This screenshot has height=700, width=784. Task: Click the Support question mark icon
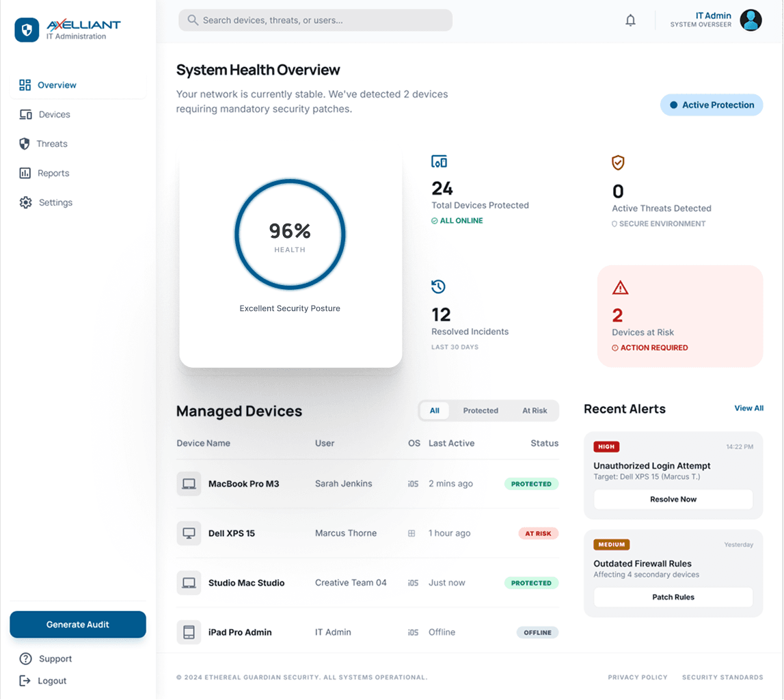tap(25, 659)
